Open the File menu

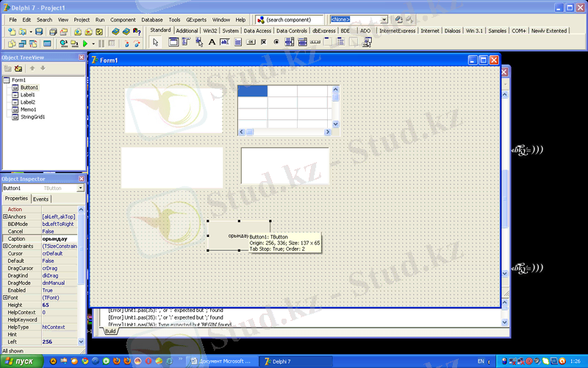pyautogui.click(x=12, y=20)
